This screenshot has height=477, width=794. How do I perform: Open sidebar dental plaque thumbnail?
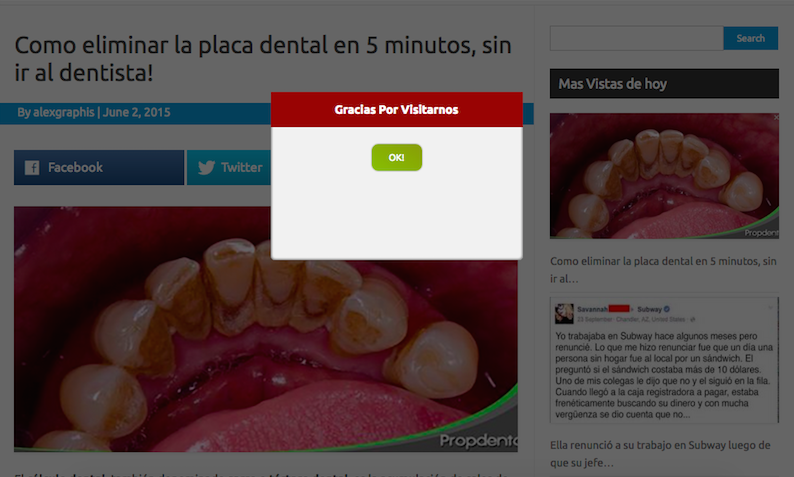tap(664, 176)
